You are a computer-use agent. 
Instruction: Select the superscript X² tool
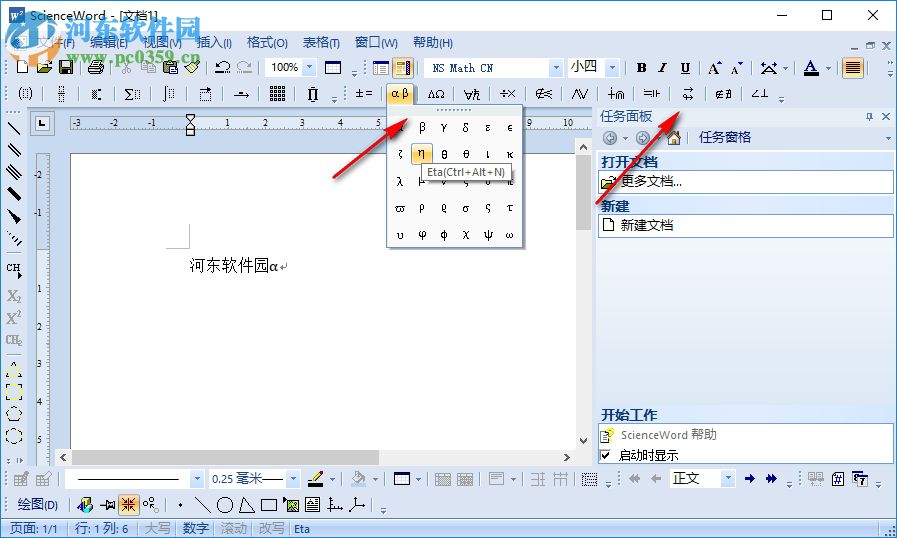coord(14,318)
